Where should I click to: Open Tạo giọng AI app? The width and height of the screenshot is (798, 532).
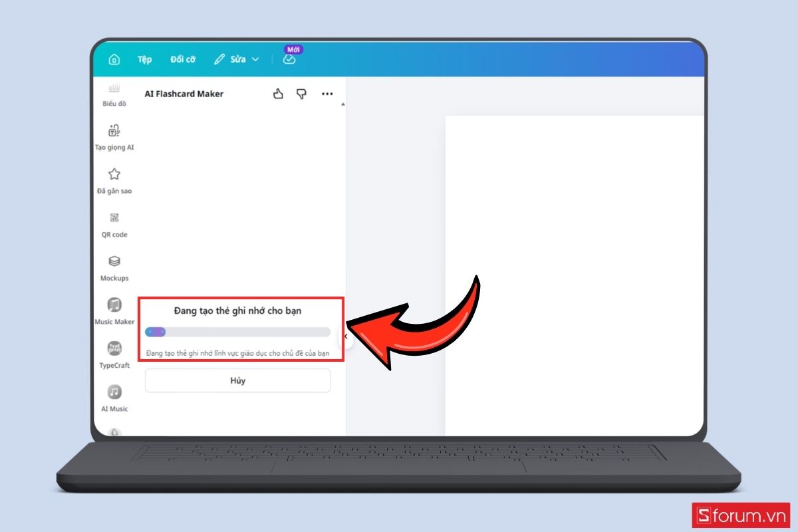click(114, 137)
